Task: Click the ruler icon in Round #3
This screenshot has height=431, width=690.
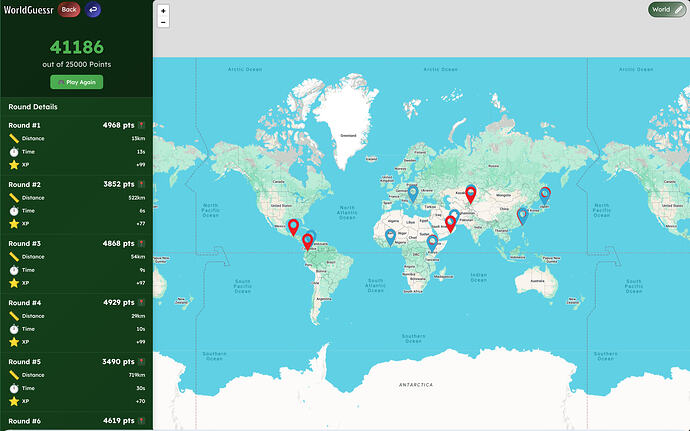Action: (x=14, y=257)
